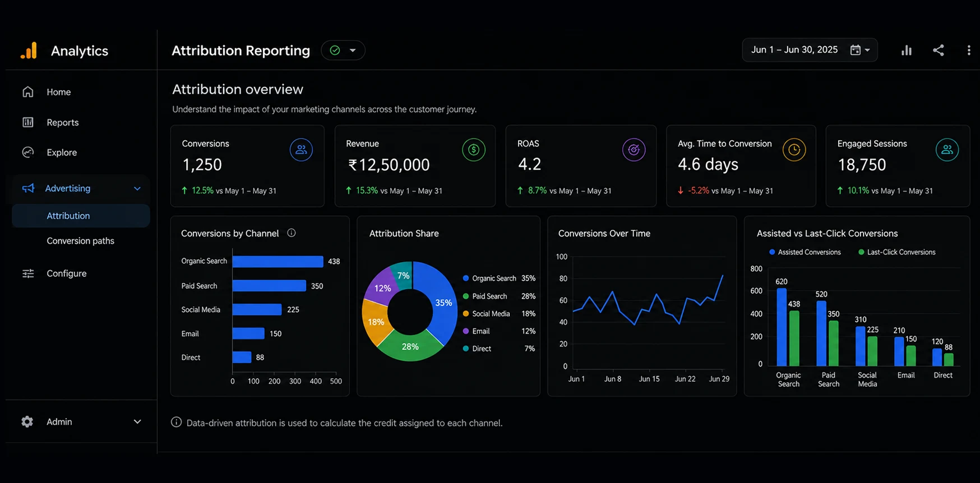Toggle Last-Click Conversions legend item
The height and width of the screenshot is (483, 980).
coord(897,252)
